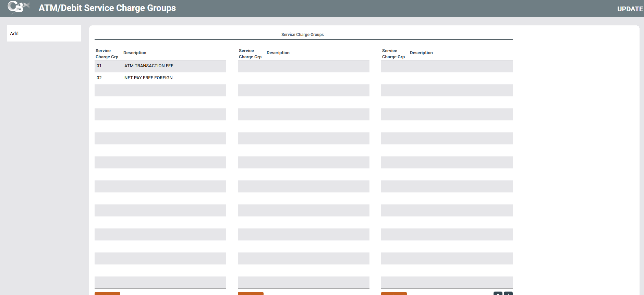Click the ATM/Debit Service Charge Groups page title

coord(107,8)
